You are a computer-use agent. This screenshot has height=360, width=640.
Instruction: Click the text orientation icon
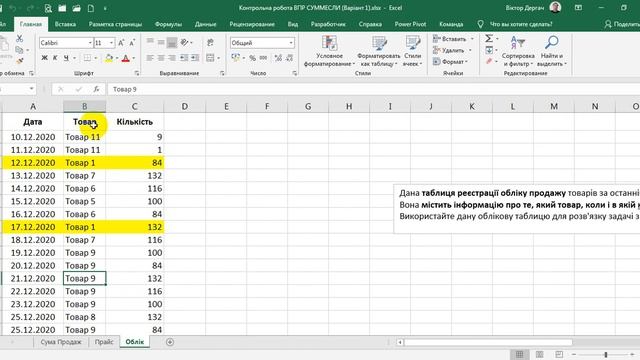[184, 42]
